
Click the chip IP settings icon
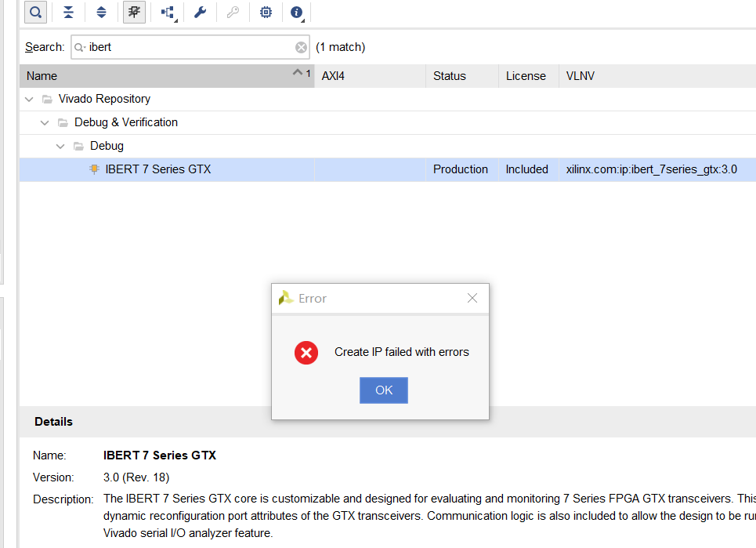[x=266, y=12]
